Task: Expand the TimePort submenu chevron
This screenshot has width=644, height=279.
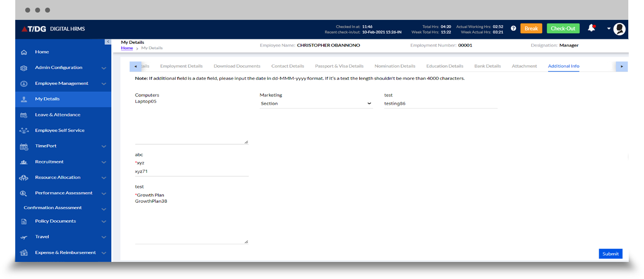Action: point(104,146)
